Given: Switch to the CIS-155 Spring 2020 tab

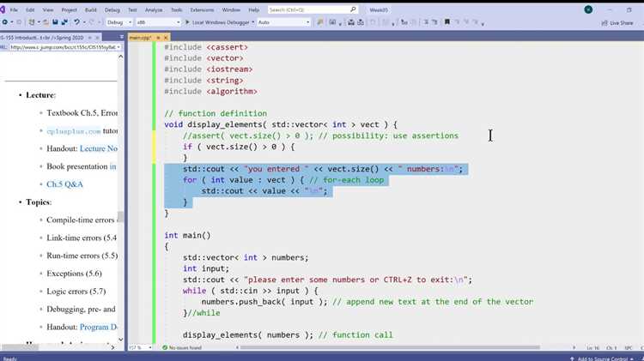Looking at the screenshot, I should [42, 38].
